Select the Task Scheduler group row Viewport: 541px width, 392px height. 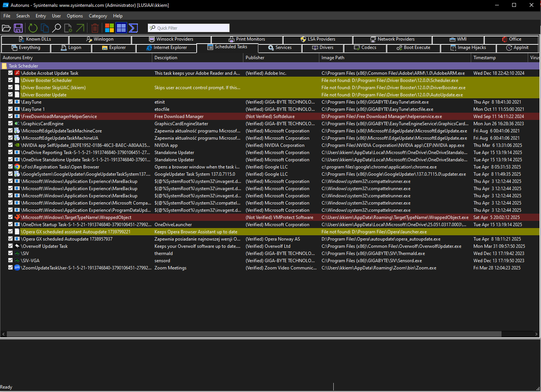coord(270,66)
